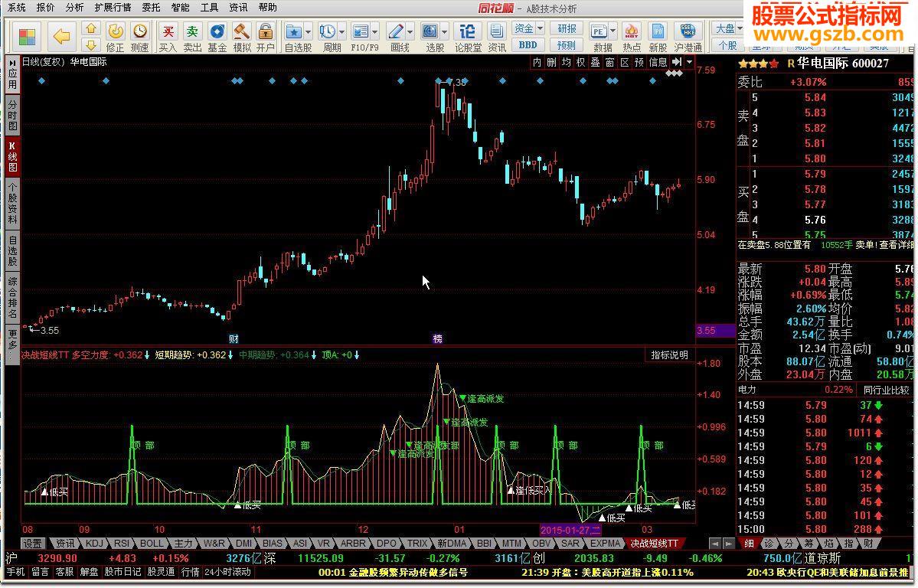This screenshot has width=918, height=588.
Task: Toggle the 窗 window option
Action: pos(610,62)
